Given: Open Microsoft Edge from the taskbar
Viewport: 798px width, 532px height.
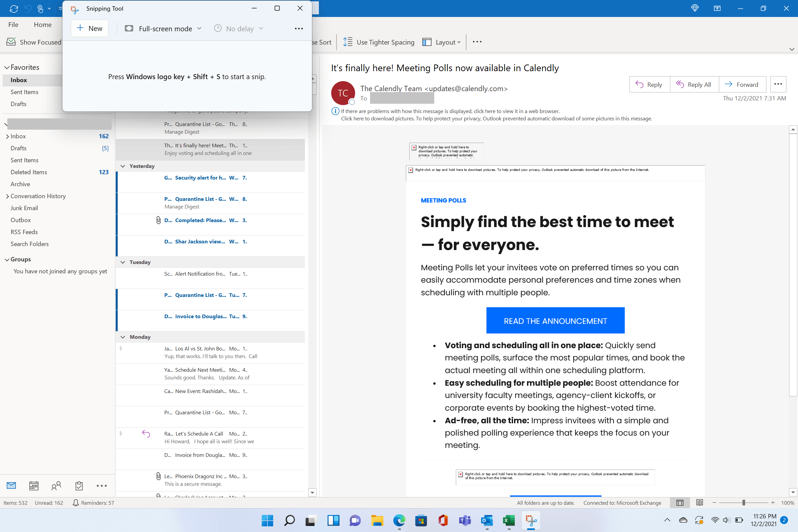Looking at the screenshot, I should tap(399, 520).
